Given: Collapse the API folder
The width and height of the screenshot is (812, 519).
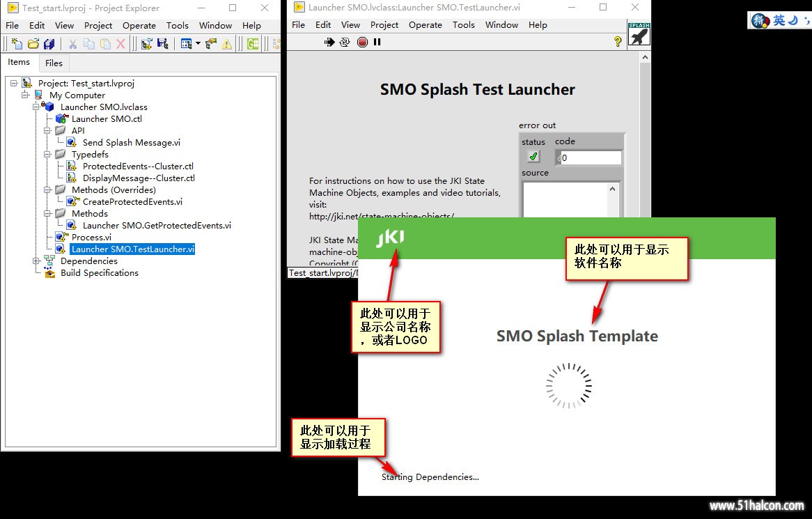Looking at the screenshot, I should click(47, 130).
